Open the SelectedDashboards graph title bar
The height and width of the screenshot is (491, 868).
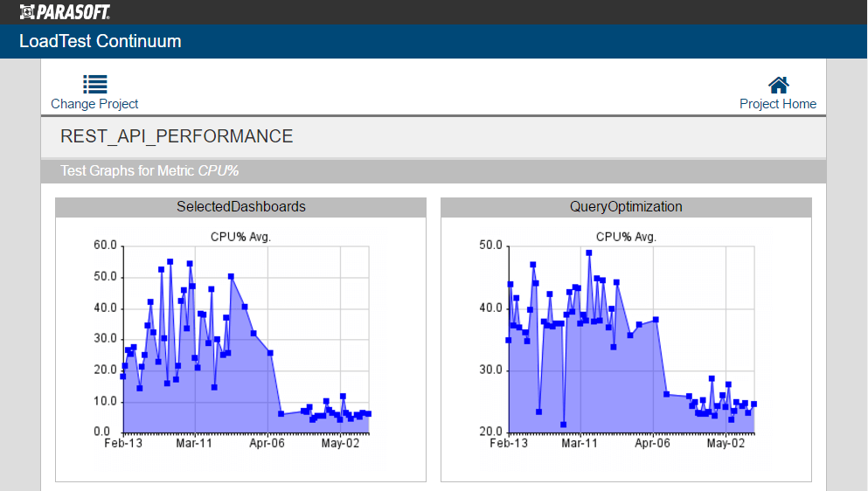click(x=241, y=207)
